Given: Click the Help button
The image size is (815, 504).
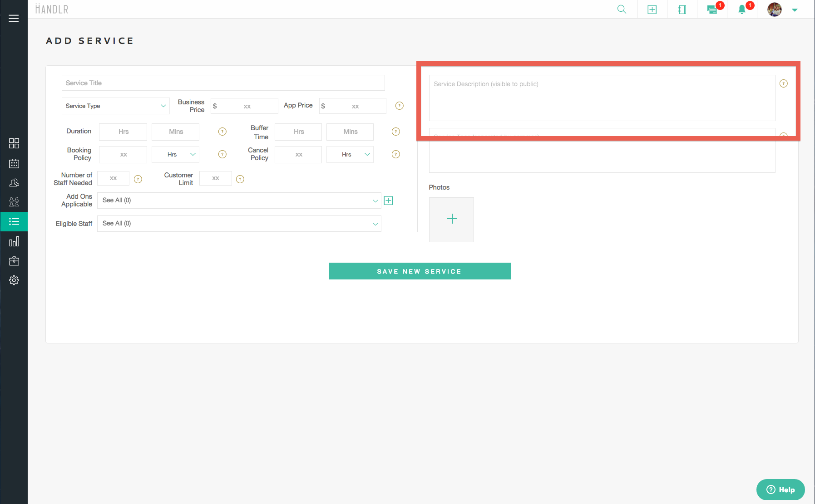Looking at the screenshot, I should pyautogui.click(x=780, y=489).
